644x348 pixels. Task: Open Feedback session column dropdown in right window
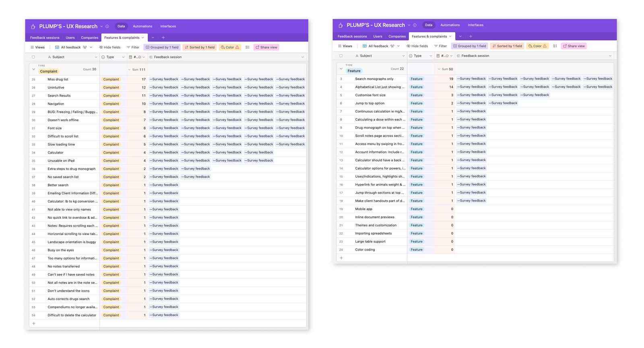[x=610, y=56]
